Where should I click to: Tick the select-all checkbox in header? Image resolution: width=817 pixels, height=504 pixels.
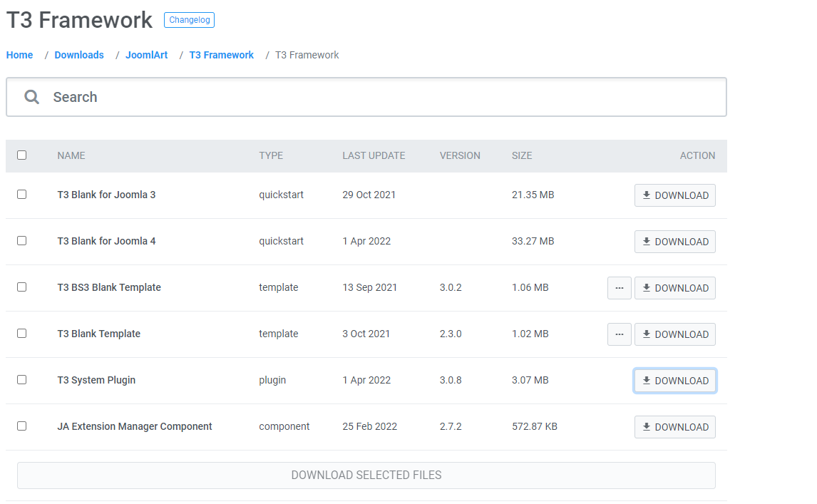point(22,155)
